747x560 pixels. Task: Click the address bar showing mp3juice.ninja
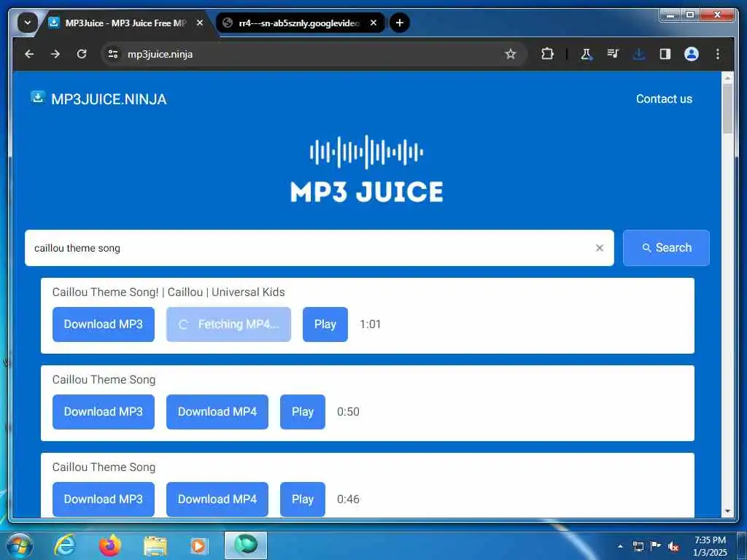[314, 54]
